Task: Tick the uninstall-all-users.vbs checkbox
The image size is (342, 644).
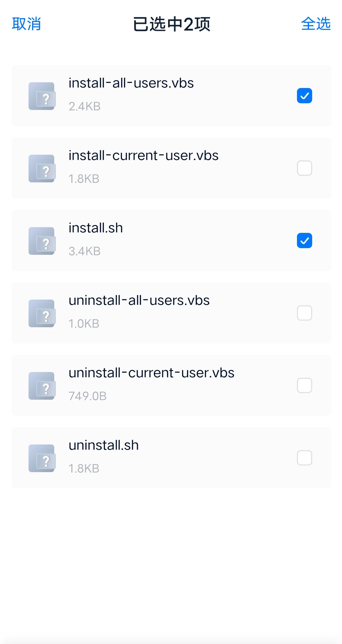Action: pos(304,313)
